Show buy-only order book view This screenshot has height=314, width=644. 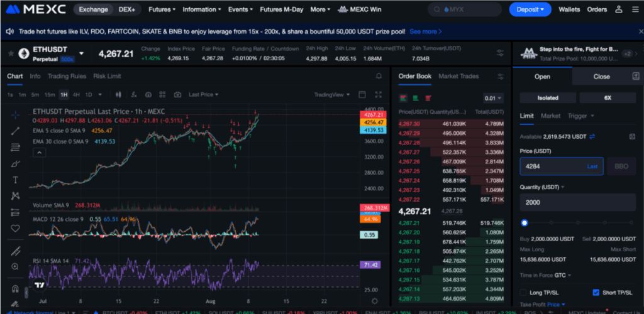[x=416, y=99]
